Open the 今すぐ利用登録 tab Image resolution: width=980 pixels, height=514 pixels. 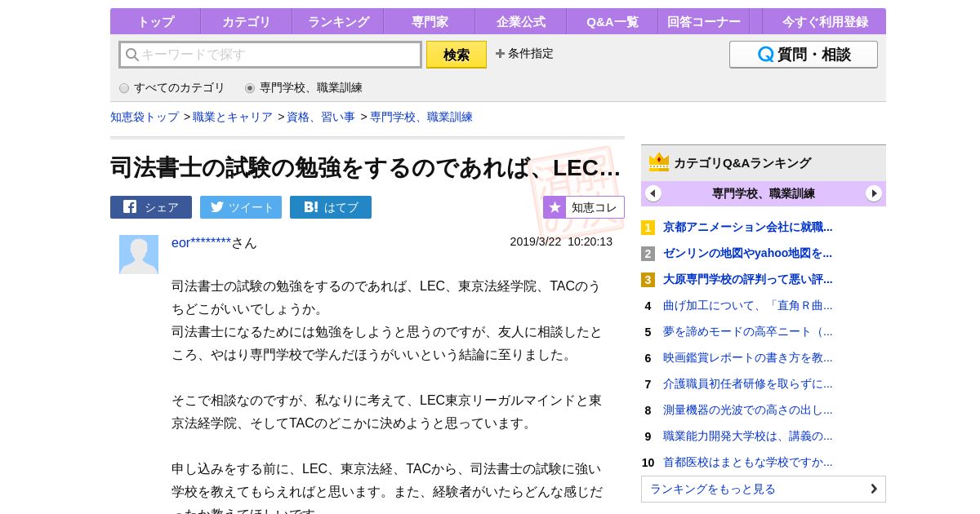pyautogui.click(x=825, y=22)
